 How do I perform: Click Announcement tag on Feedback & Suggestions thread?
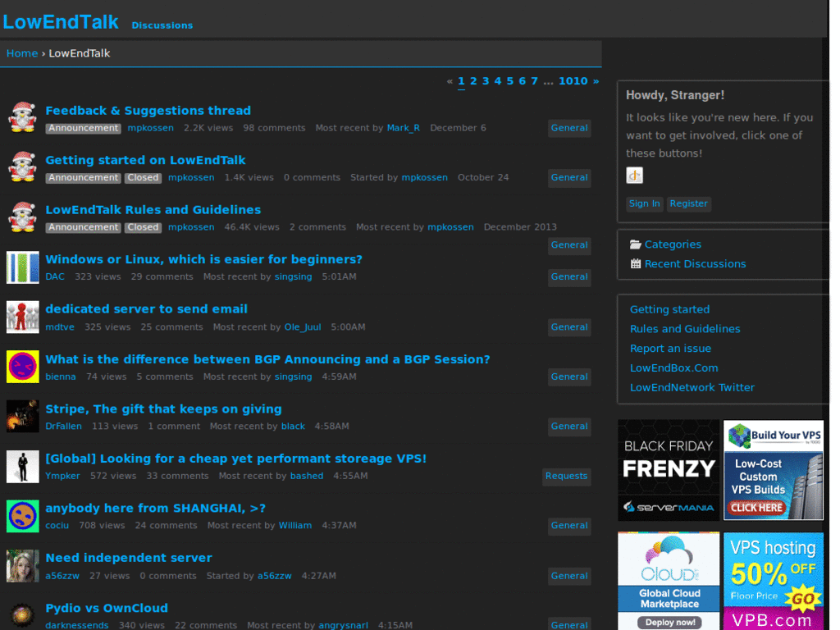[83, 128]
